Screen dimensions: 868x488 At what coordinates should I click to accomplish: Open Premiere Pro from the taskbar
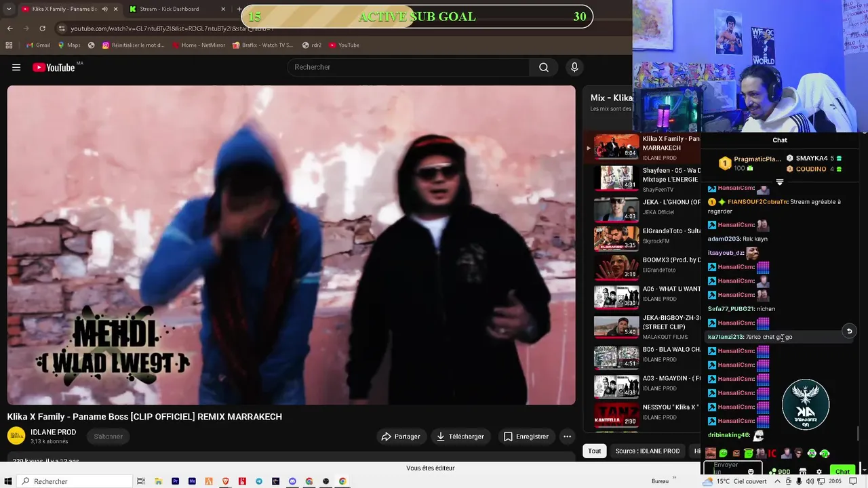[x=176, y=481]
